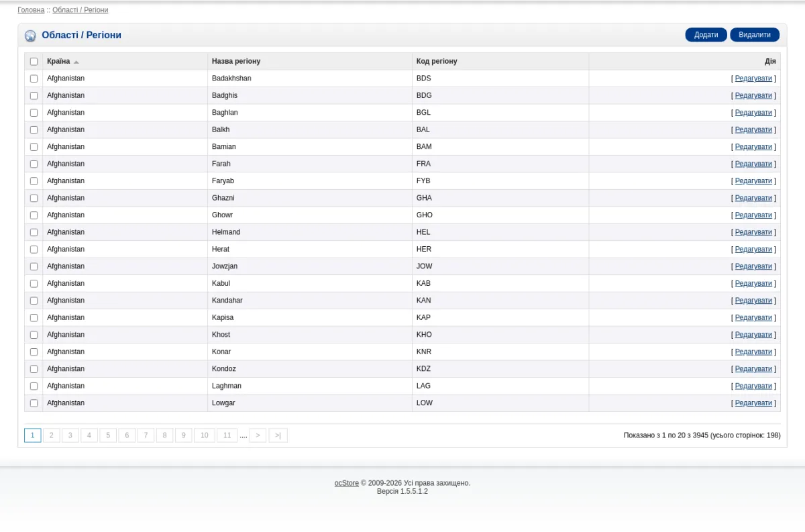805x532 pixels.
Task: Jump to last page arrow
Action: point(278,435)
